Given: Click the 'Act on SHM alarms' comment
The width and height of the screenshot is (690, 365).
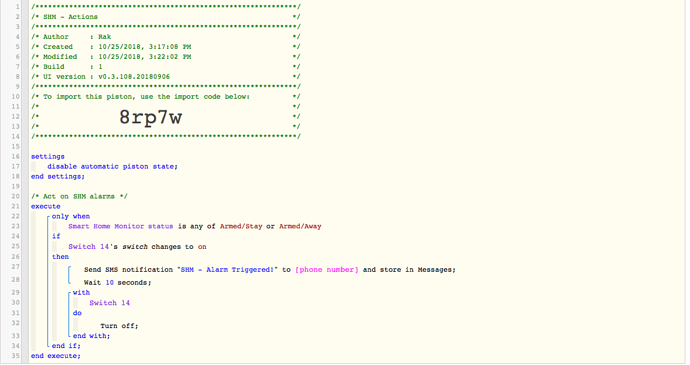Looking at the screenshot, I should tap(79, 196).
